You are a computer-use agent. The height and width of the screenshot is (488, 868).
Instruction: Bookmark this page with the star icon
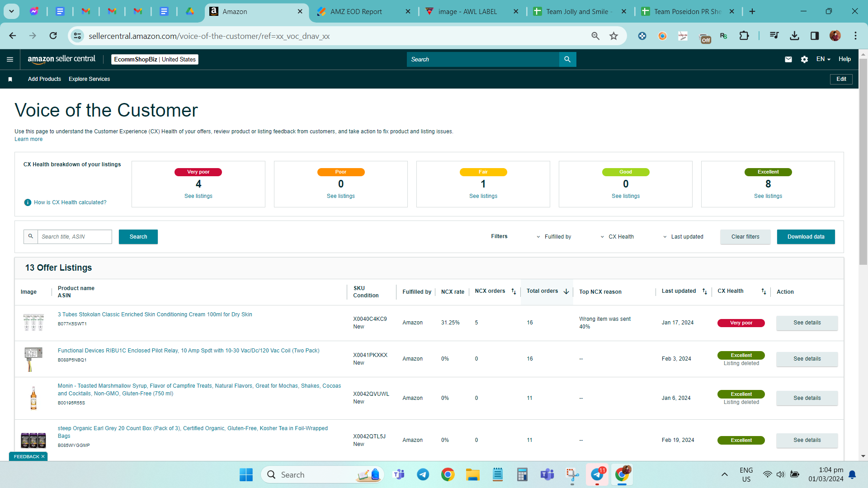pos(613,36)
